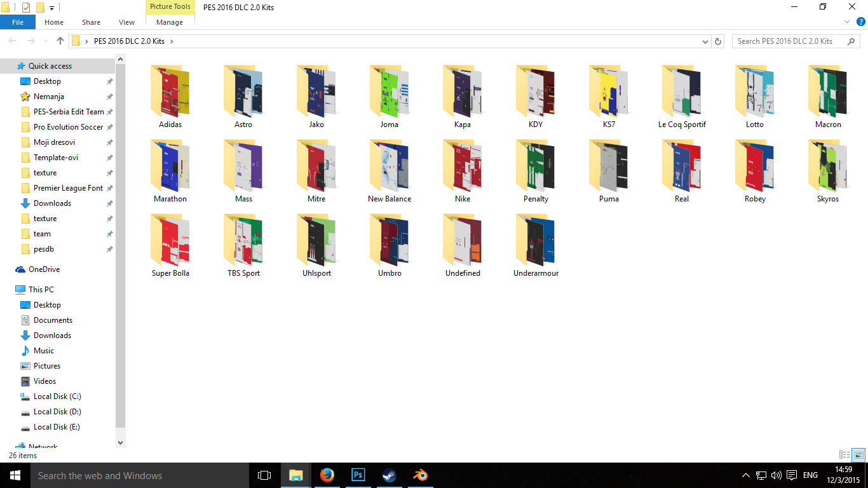The image size is (868, 488).
Task: Select the Jako folder icon
Action: [316, 91]
